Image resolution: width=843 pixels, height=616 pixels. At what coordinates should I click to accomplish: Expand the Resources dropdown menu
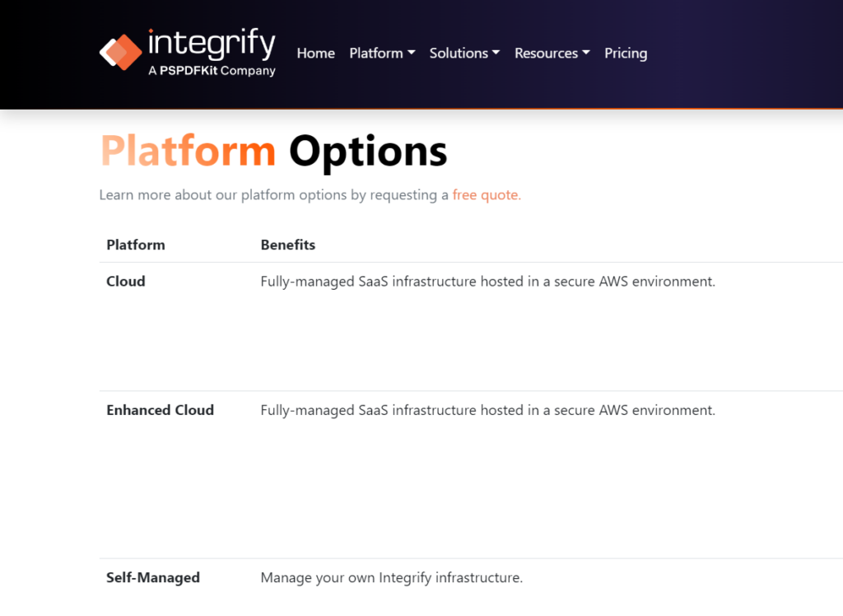coord(552,54)
